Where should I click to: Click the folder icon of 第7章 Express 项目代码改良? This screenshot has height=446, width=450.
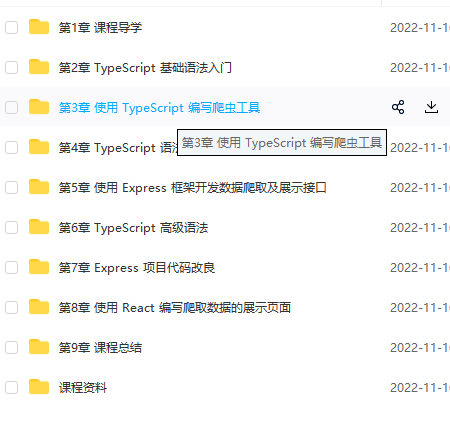pos(39,267)
